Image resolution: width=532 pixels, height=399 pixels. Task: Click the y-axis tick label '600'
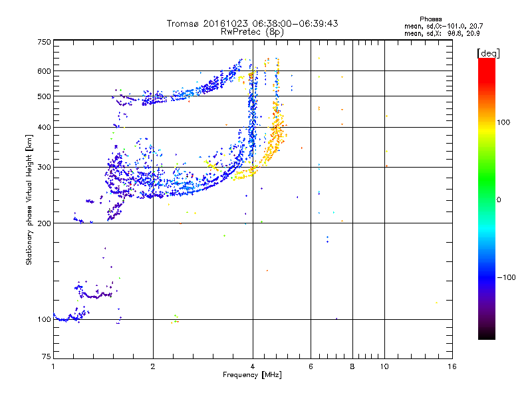[44, 71]
